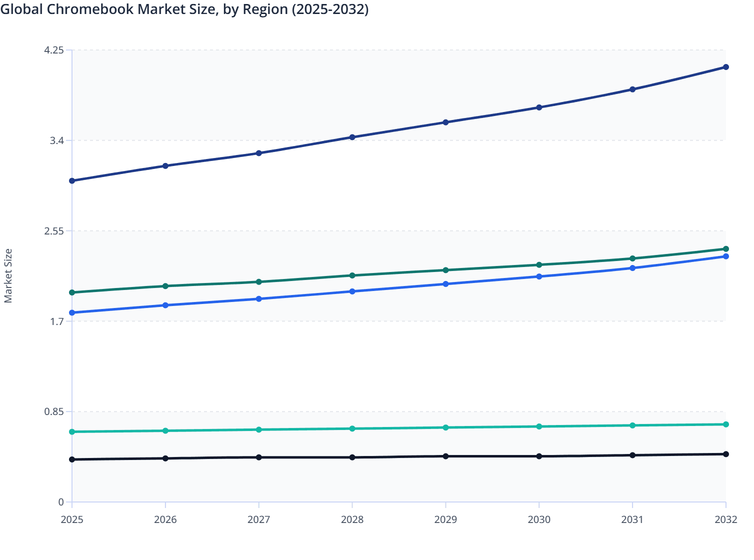Select the 2030 data point on blue line
Image resolution: width=754 pixels, height=560 pixels.
point(538,276)
